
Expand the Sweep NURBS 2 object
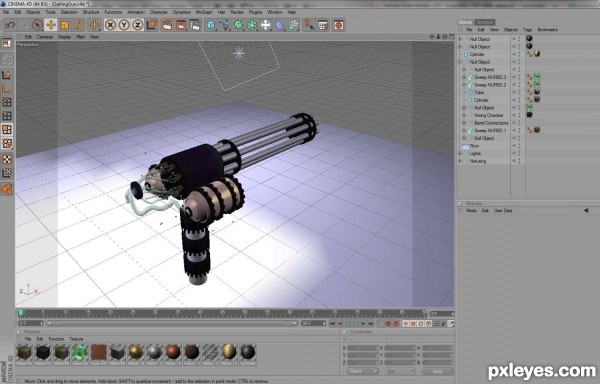click(x=464, y=85)
